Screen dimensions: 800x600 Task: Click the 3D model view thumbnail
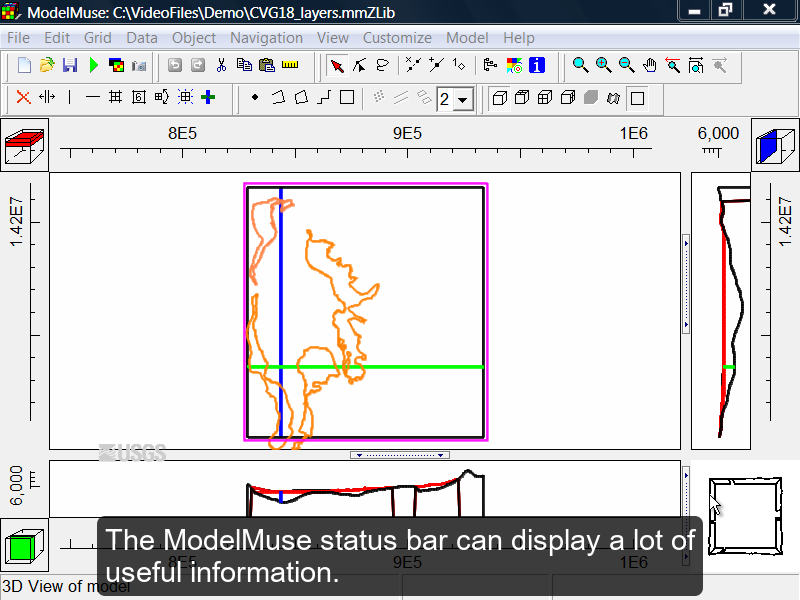coord(745,516)
